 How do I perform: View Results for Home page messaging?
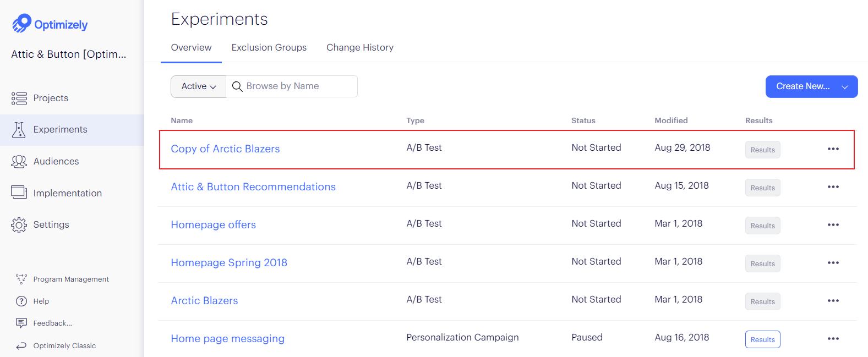pyautogui.click(x=763, y=339)
